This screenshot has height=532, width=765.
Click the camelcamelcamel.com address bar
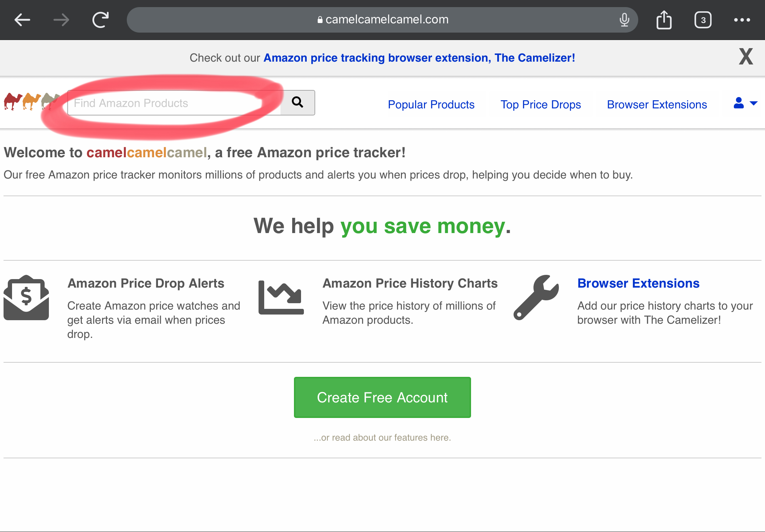382,20
